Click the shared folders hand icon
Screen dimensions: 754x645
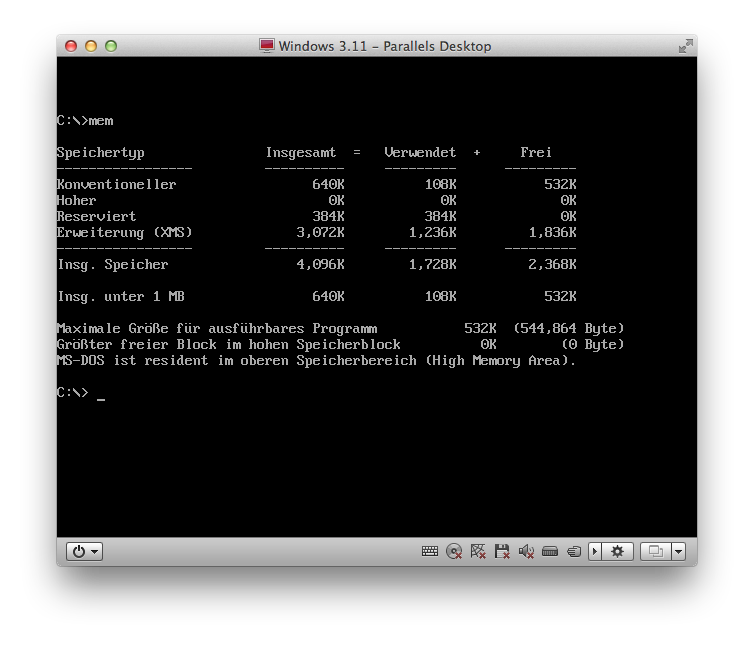[x=574, y=551]
